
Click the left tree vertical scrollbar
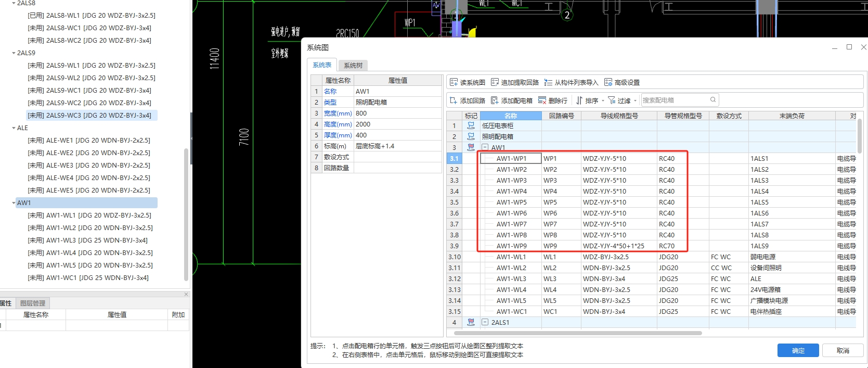click(x=186, y=214)
